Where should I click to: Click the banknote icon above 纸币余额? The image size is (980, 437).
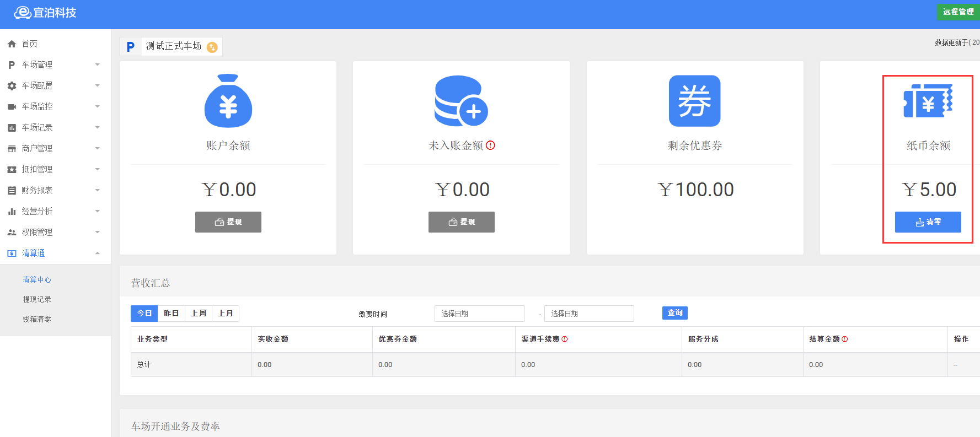928,101
